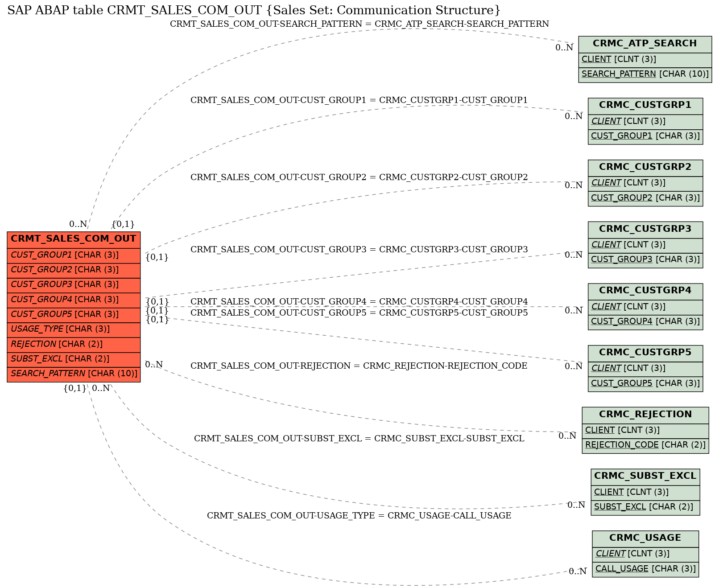Select the CUST_GROUP3 field in CRMT_SALES_COM_OUT
This screenshot has height=588, width=719.
[74, 285]
